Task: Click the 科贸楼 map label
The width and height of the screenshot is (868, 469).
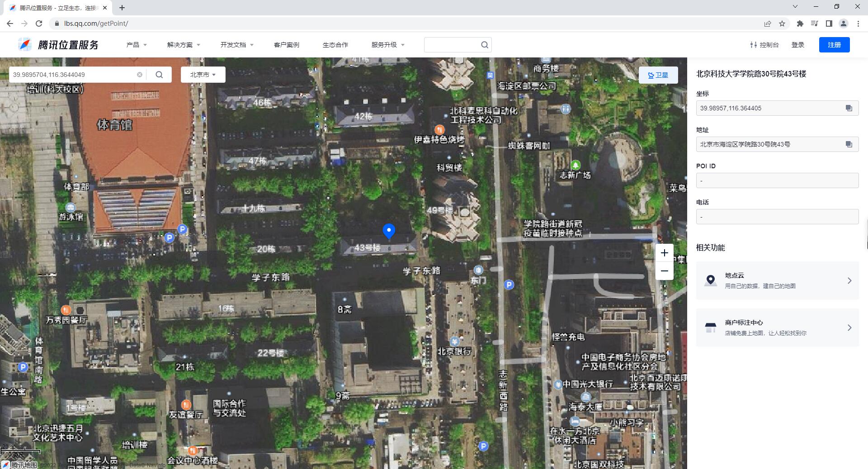Action: [x=449, y=168]
